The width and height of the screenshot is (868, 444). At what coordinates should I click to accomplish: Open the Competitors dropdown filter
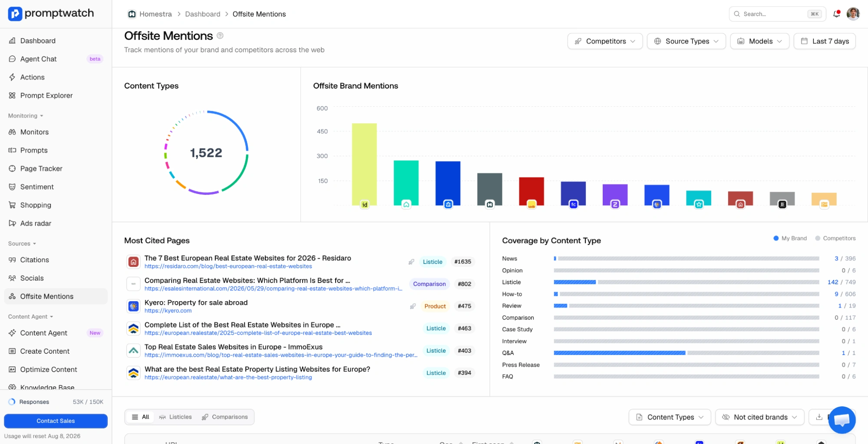[605, 41]
